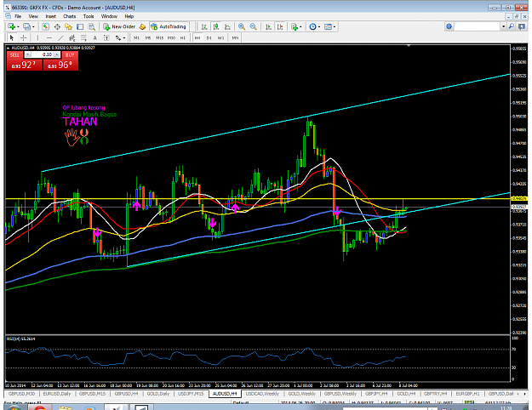The width and height of the screenshot is (532, 410).
Task: Switch timeframe to M30
Action: tap(171, 37)
